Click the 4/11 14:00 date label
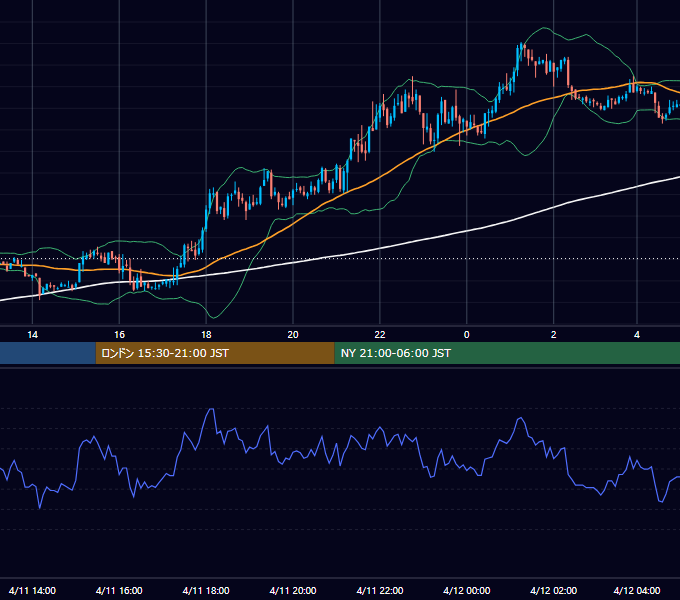 (x=32, y=590)
